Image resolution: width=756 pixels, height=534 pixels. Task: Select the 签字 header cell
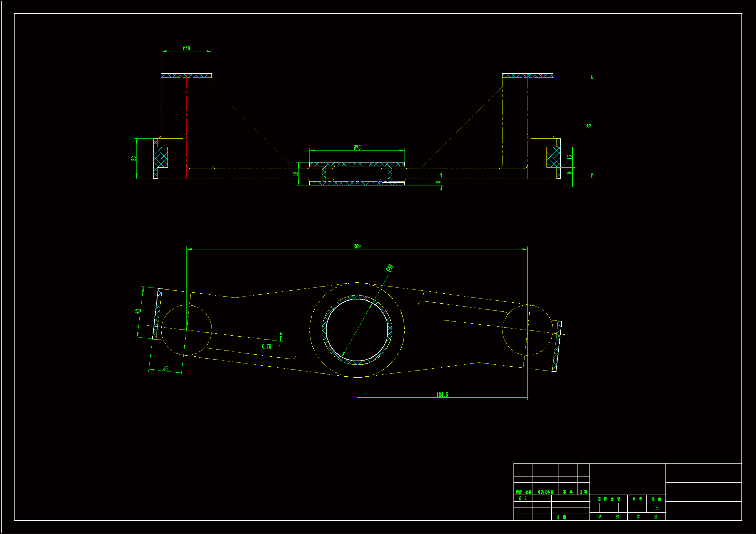coord(568,492)
